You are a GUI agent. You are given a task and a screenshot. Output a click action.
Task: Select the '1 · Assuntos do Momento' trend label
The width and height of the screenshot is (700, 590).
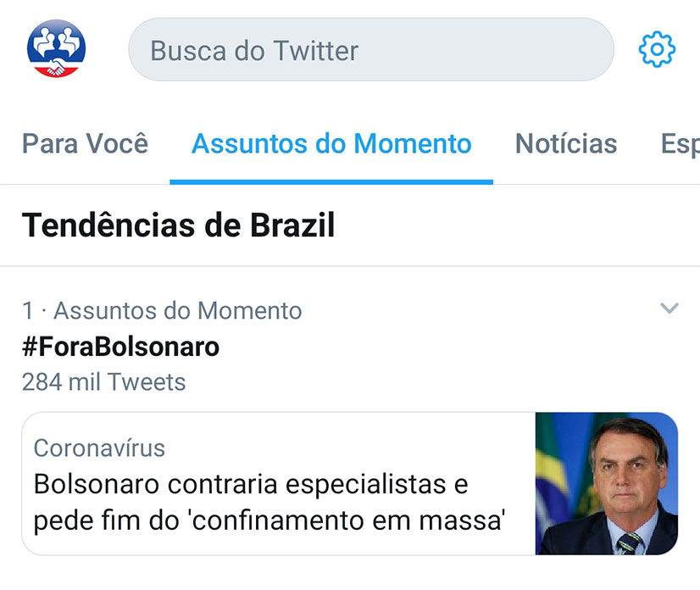tap(162, 310)
